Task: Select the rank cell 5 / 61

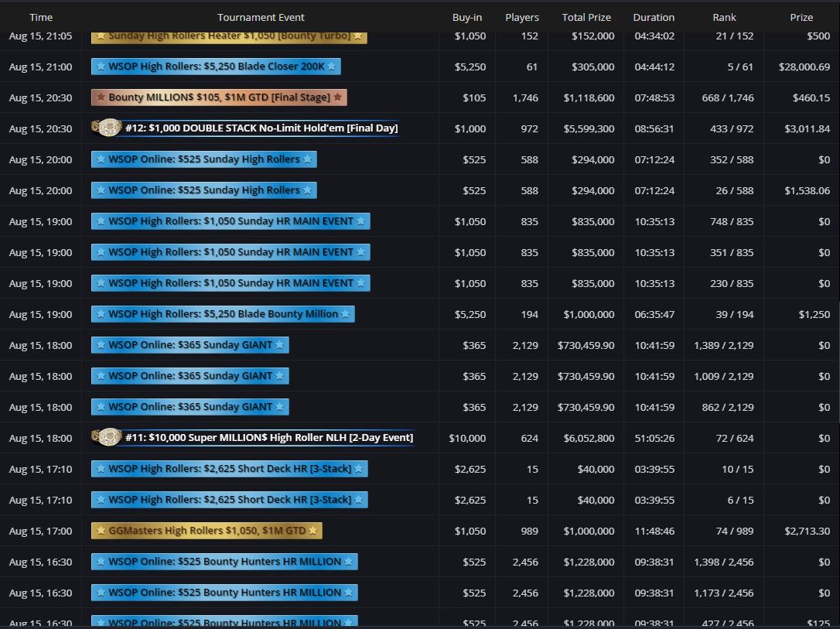Action: 739,67
